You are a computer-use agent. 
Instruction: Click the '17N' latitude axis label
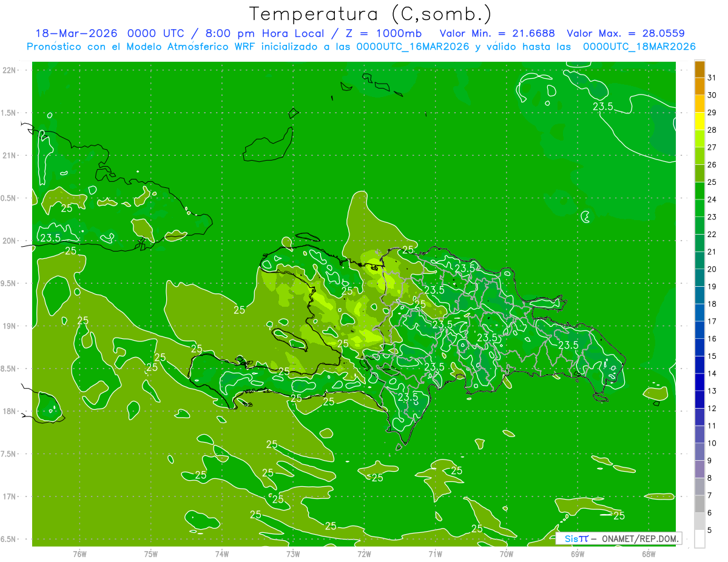click(x=9, y=497)
